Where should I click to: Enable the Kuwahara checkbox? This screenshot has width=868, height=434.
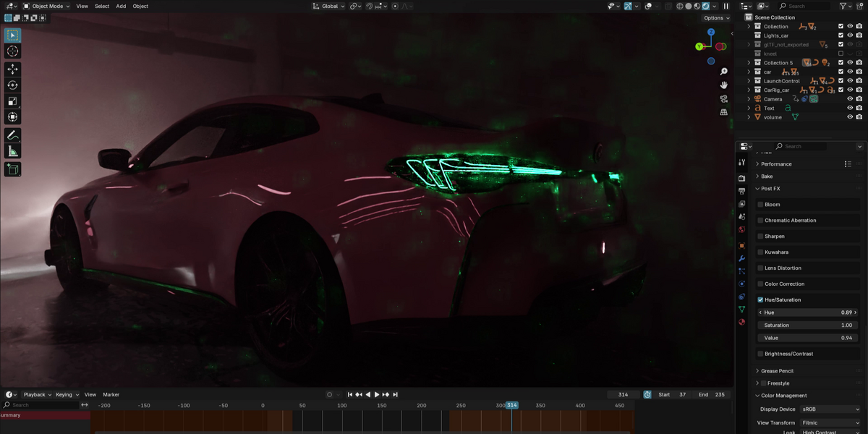tap(760, 252)
